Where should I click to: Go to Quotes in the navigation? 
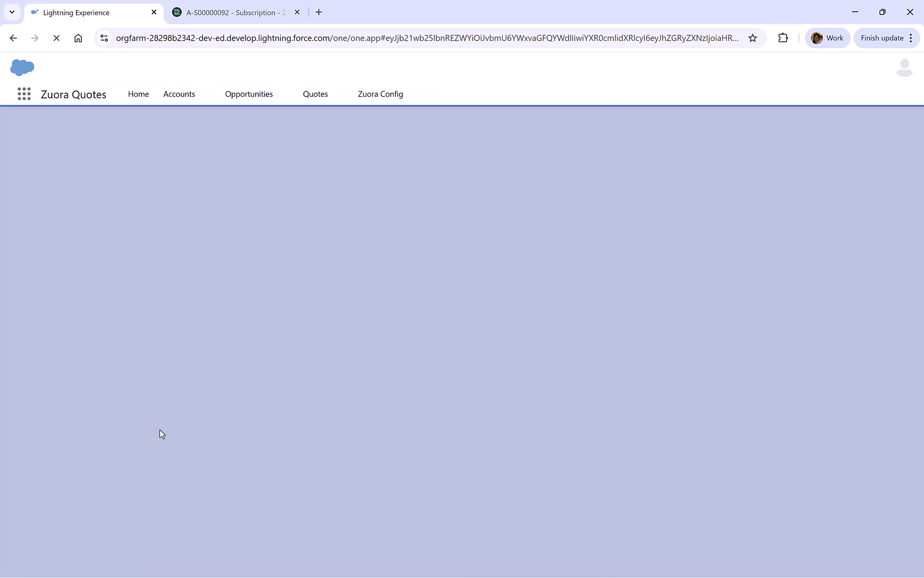click(x=315, y=94)
